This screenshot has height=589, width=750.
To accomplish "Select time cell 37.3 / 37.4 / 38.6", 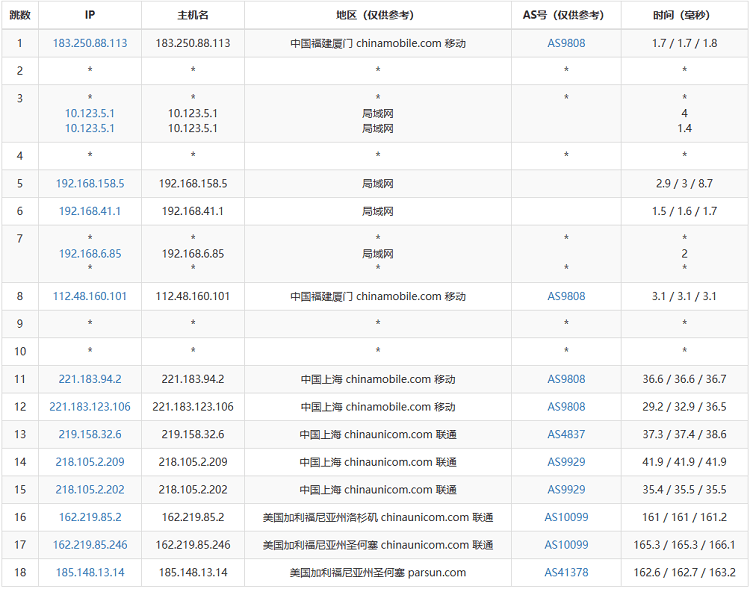I will tap(684, 434).
